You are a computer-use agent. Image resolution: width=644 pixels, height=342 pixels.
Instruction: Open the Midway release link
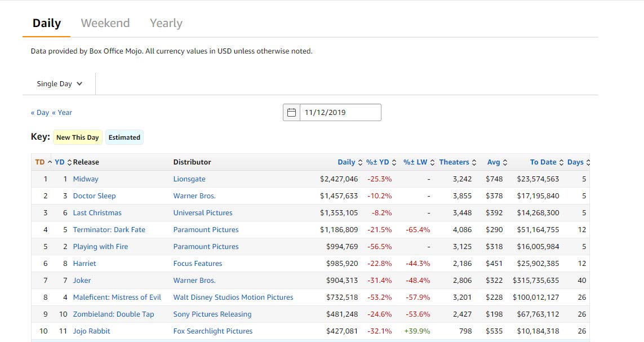click(x=86, y=179)
